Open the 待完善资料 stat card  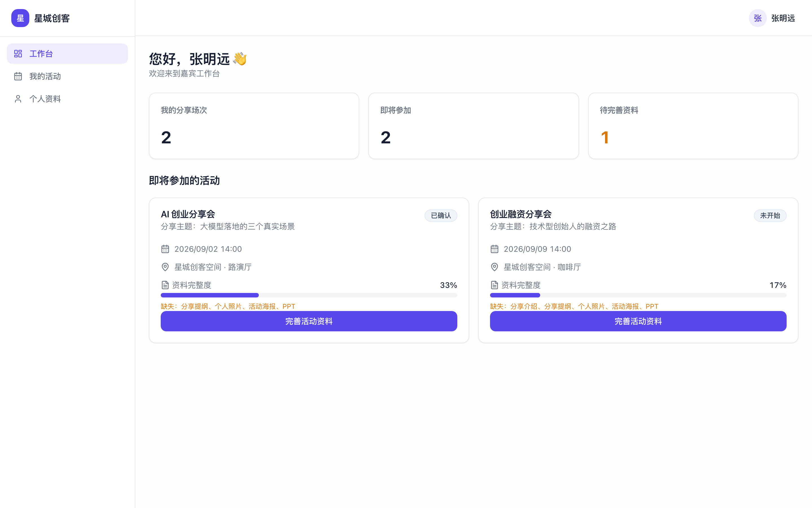coord(693,126)
